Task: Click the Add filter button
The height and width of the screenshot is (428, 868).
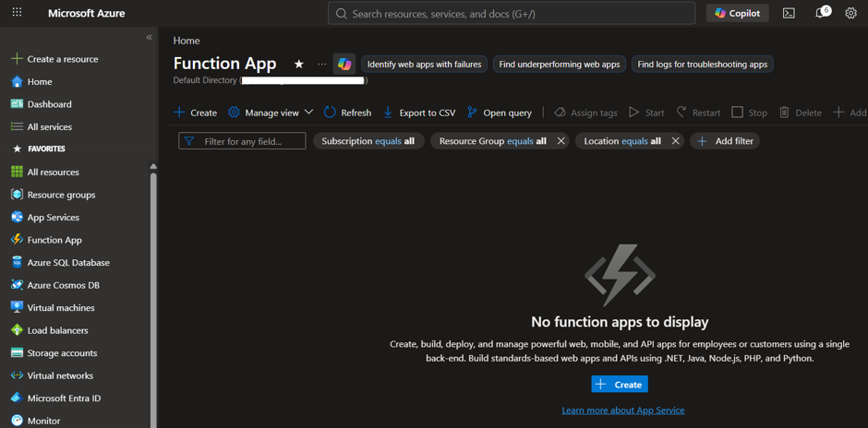Action: (x=725, y=141)
